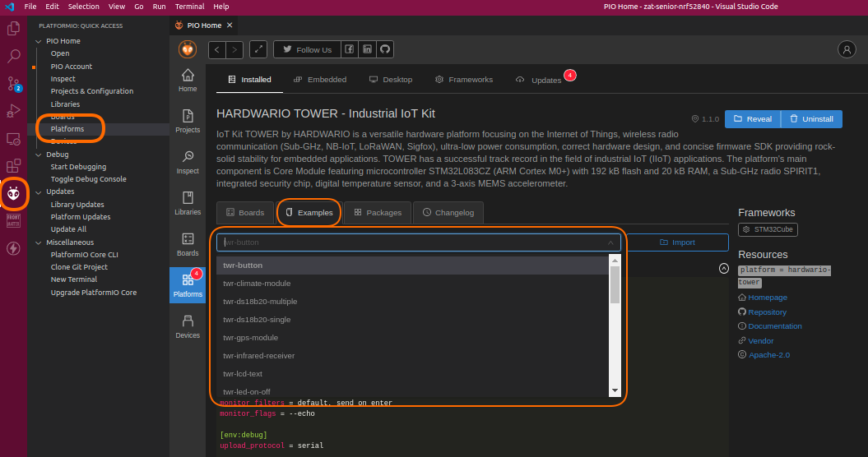Click the Import example button
Viewport: 868px width, 457px height.
[x=678, y=242]
